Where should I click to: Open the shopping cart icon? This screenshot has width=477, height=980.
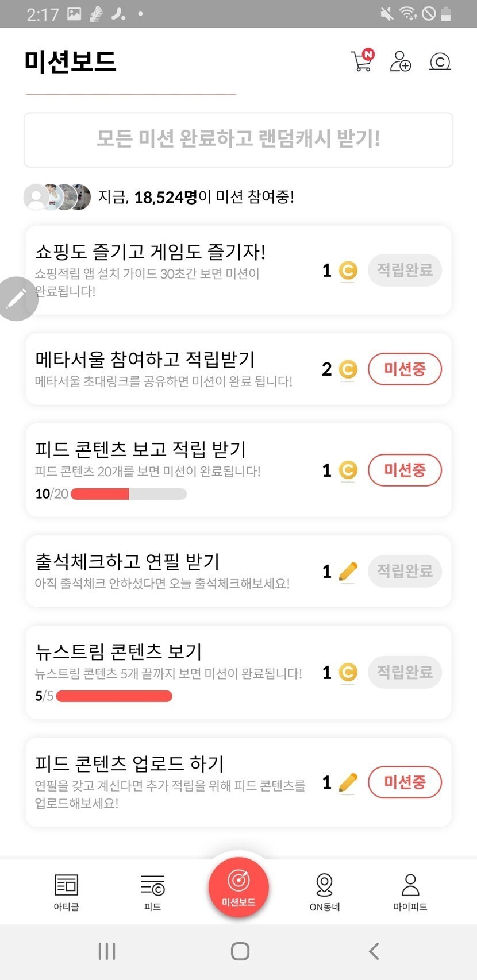362,61
